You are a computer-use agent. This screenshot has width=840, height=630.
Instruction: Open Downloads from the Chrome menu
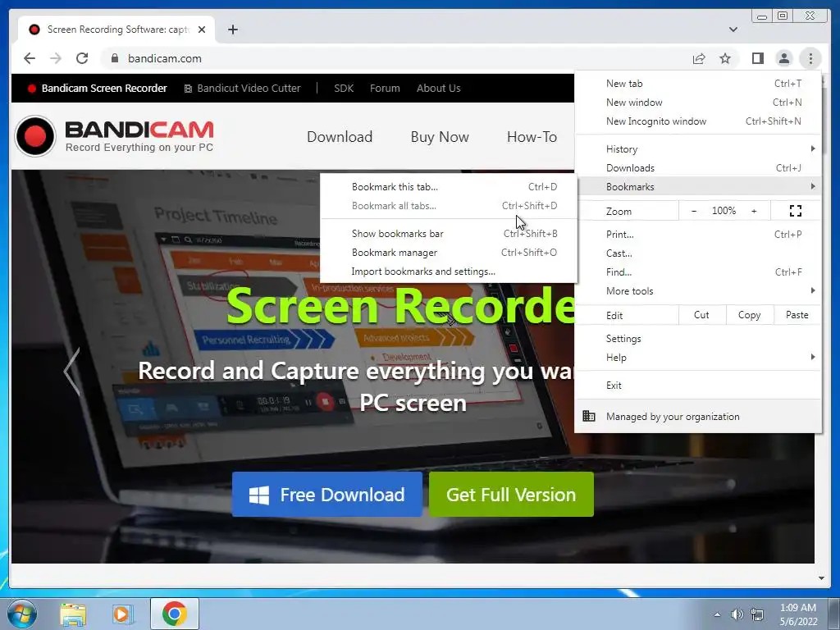click(x=697, y=167)
